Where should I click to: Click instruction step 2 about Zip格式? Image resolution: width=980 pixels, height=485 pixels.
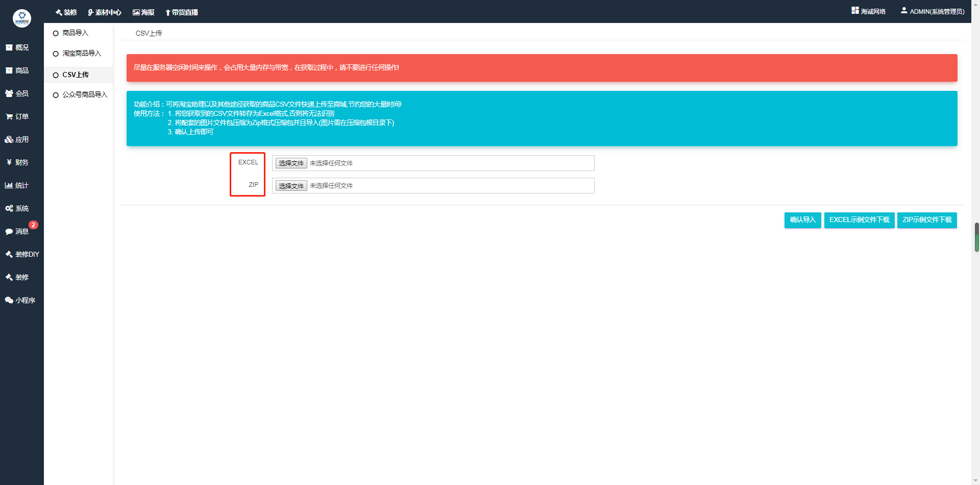tap(281, 123)
